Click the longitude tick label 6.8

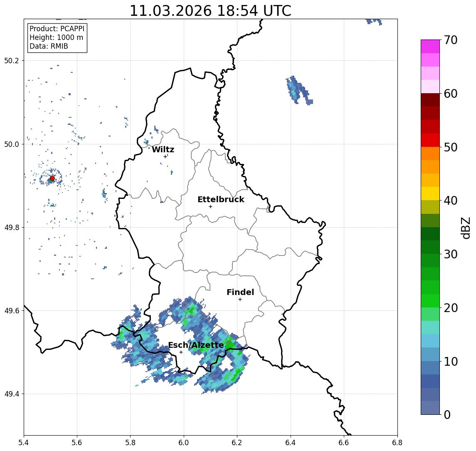click(397, 443)
